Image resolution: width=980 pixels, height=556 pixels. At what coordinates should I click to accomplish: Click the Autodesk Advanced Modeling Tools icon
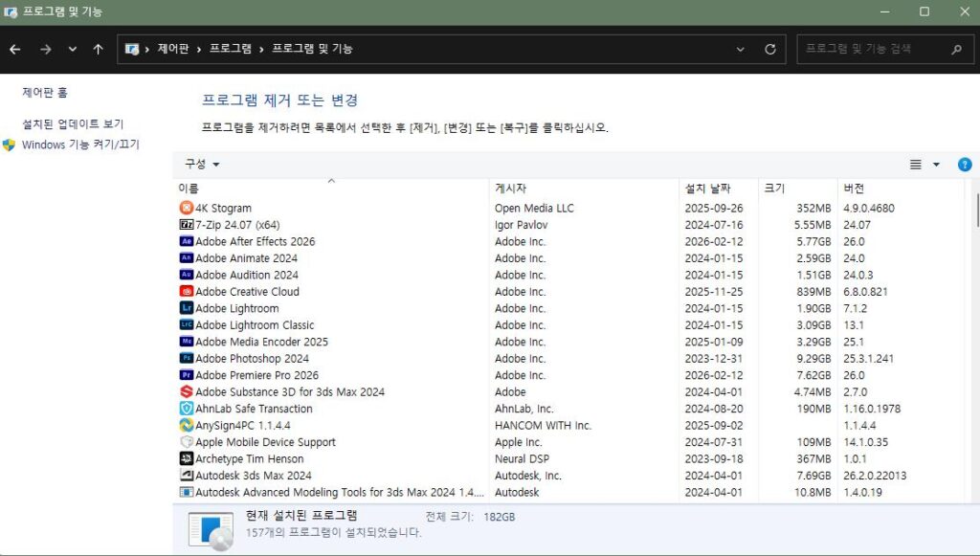tap(187, 492)
